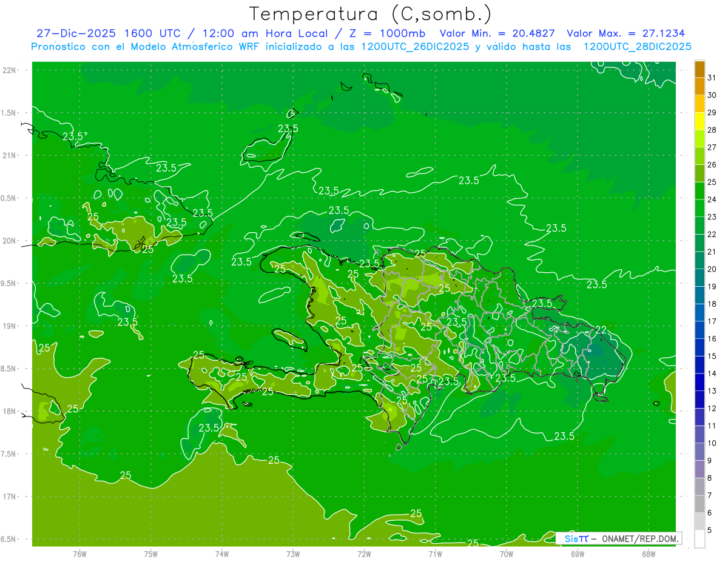Click 'Valor Min. = 20.4827' text
The width and height of the screenshot is (728, 562).
click(x=497, y=33)
